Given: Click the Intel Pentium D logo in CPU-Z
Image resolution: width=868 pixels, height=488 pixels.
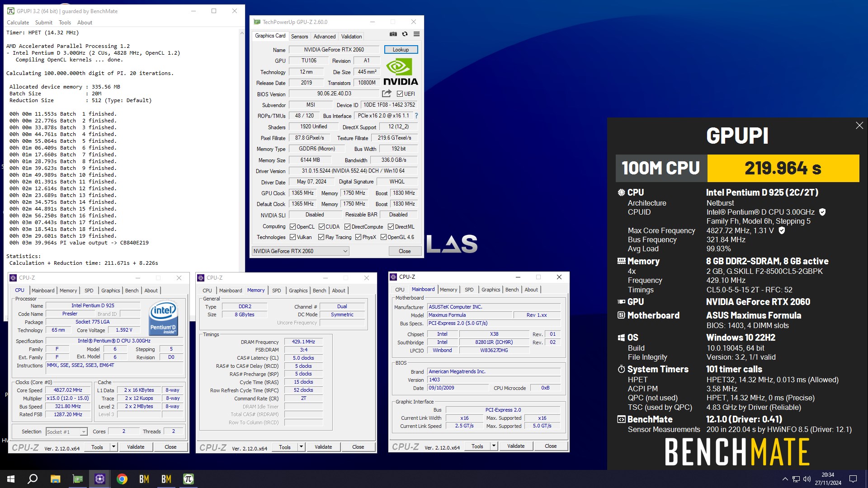Looking at the screenshot, I should (x=163, y=318).
